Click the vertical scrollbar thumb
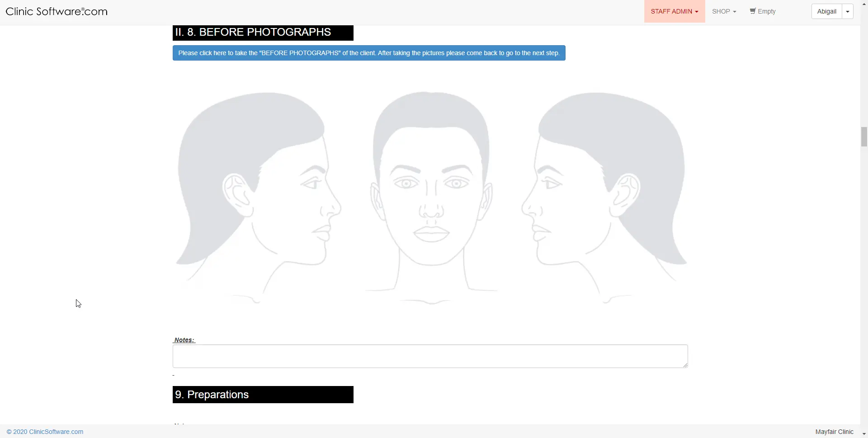 coord(864,137)
